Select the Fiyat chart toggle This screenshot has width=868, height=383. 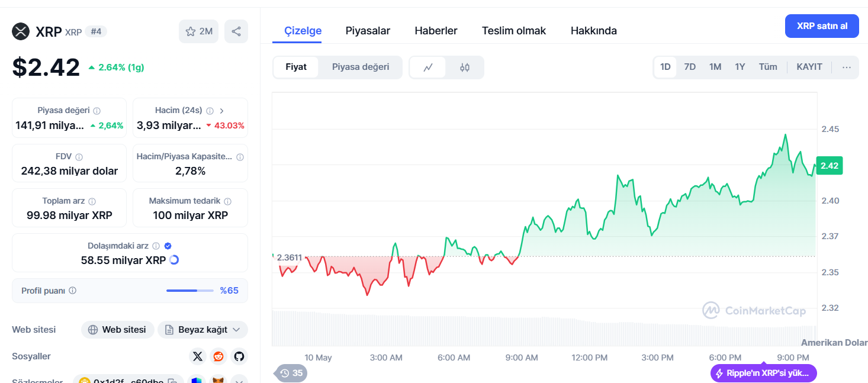pos(296,67)
